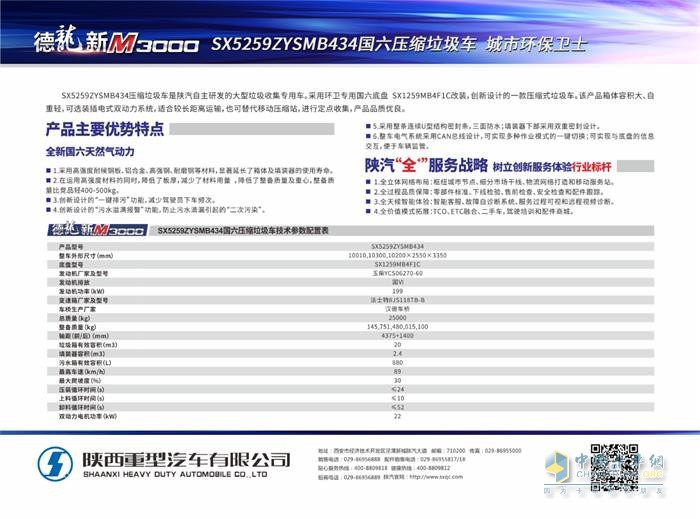The image size is (700, 519).
Task: Click the engine power value 199
Action: 397,291
